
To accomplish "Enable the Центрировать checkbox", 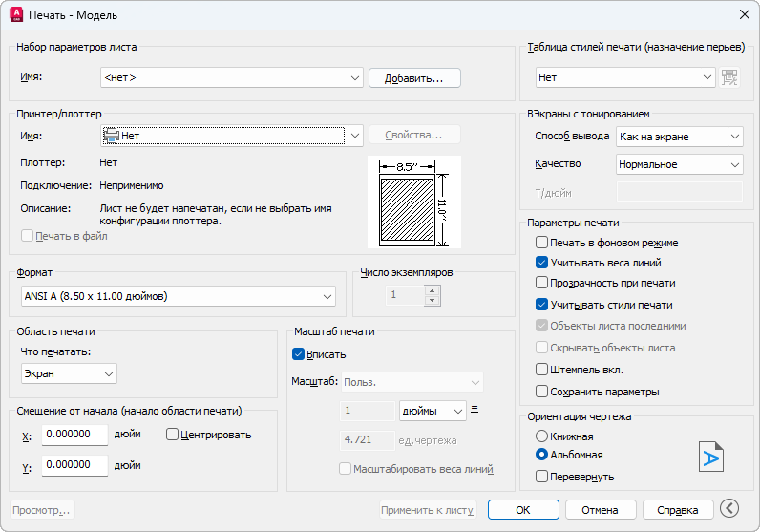I will [173, 435].
